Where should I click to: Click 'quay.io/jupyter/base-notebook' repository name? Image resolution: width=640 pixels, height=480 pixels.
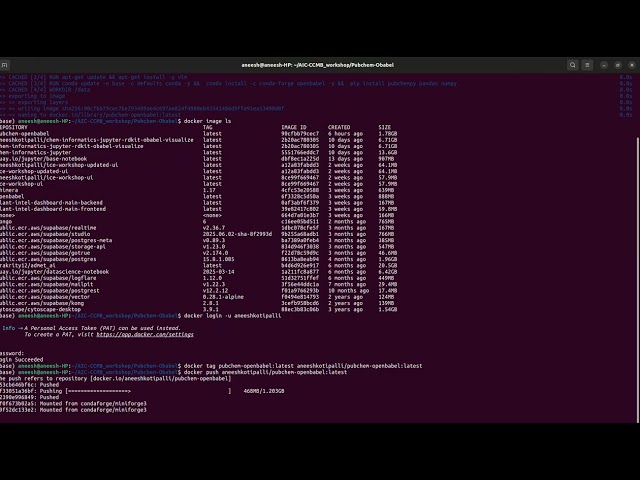pos(43,159)
